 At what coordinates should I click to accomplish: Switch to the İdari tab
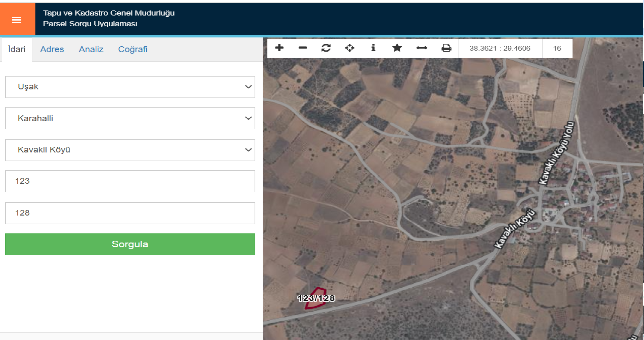[x=17, y=49]
